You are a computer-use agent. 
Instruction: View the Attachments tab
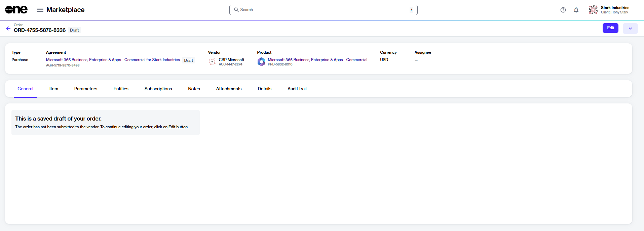[229, 89]
